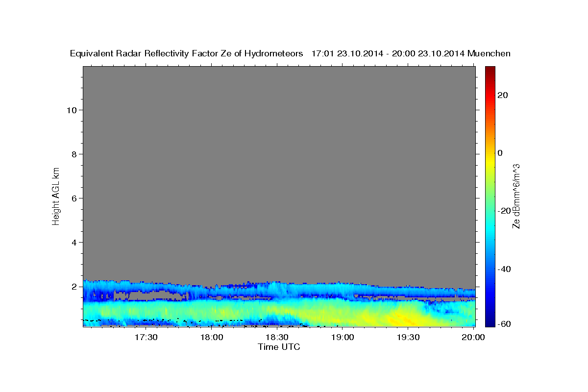Click the height tick label '2'

pos(73,286)
